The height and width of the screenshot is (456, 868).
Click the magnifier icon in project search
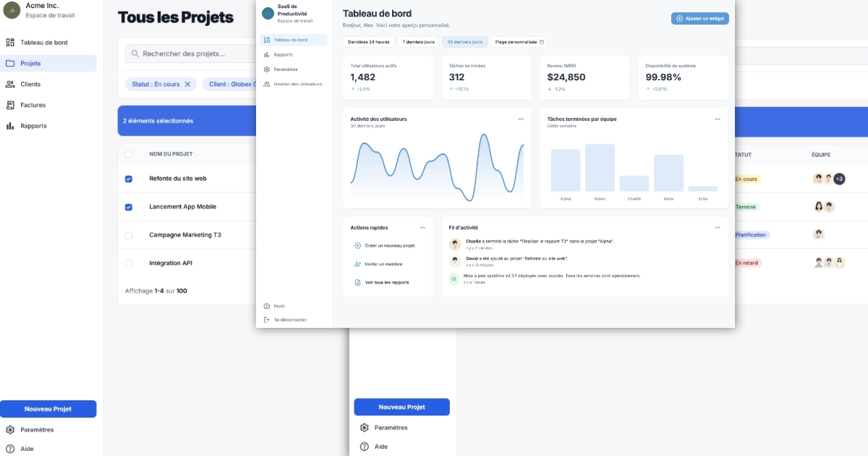point(135,54)
